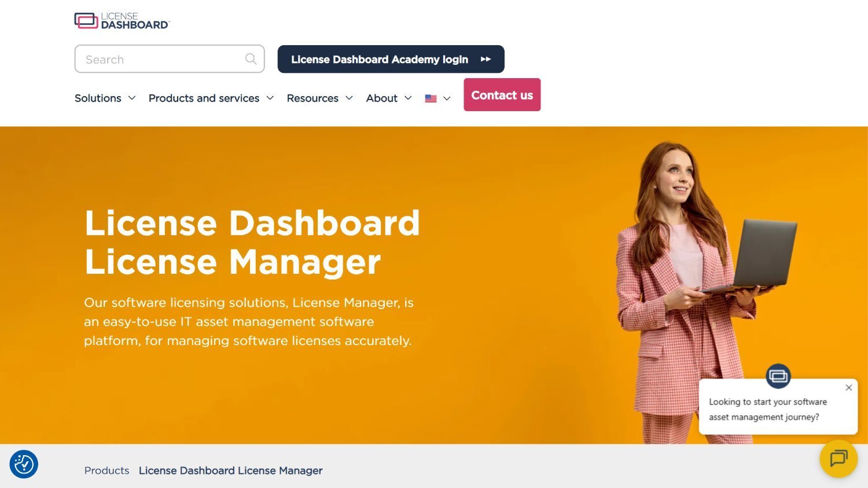Click the Contact us button

tap(502, 94)
